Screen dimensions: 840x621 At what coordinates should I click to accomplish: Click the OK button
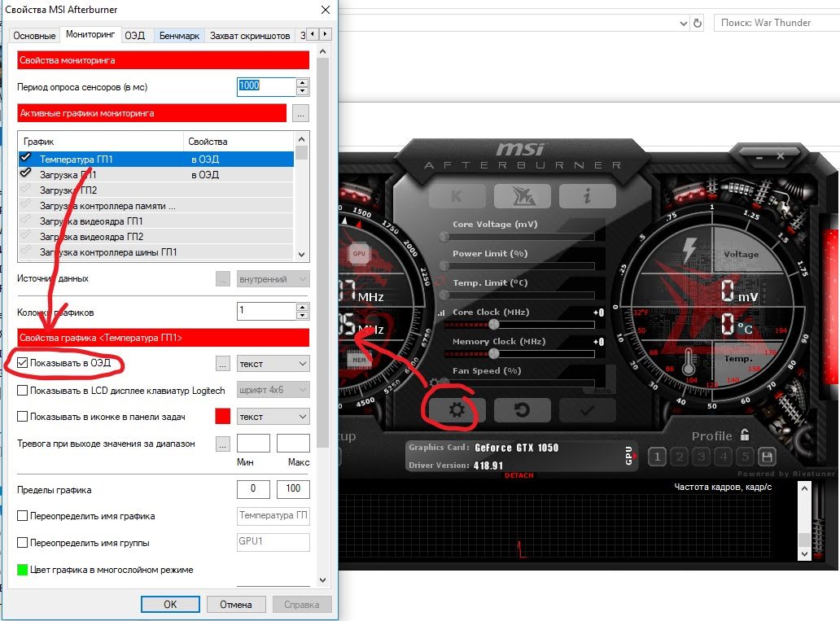pyautogui.click(x=170, y=605)
